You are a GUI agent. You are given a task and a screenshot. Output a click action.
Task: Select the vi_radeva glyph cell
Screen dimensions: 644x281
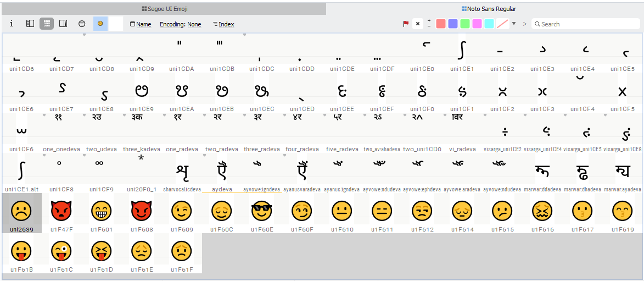click(x=463, y=133)
